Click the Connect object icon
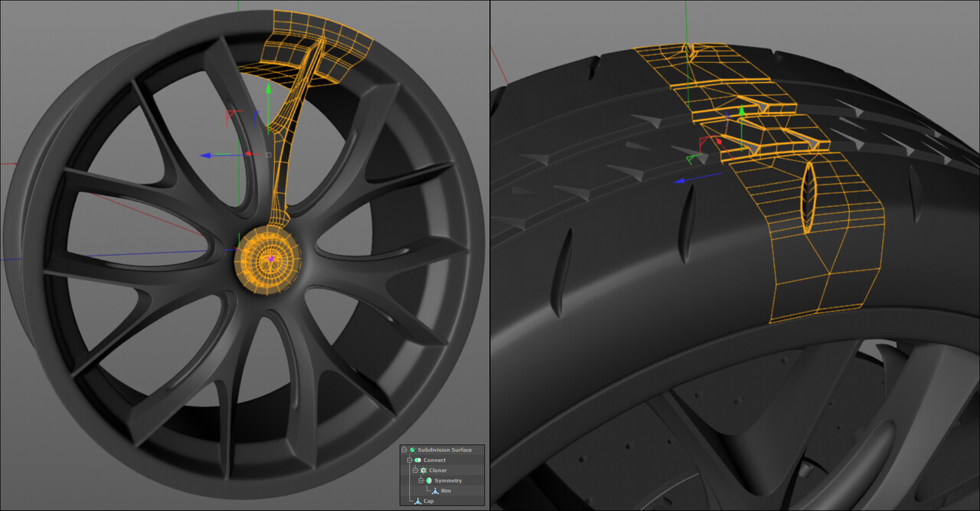The width and height of the screenshot is (980, 511). pyautogui.click(x=418, y=460)
